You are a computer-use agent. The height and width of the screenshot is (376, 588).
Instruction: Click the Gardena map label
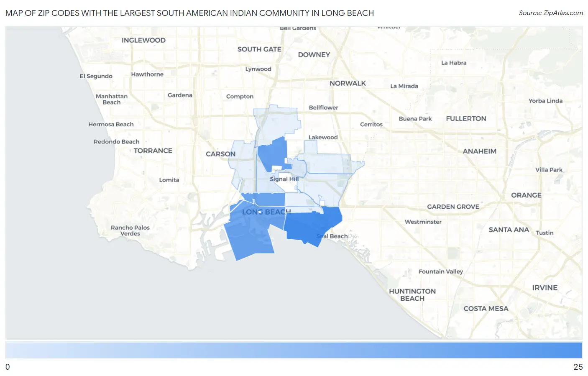click(x=180, y=95)
